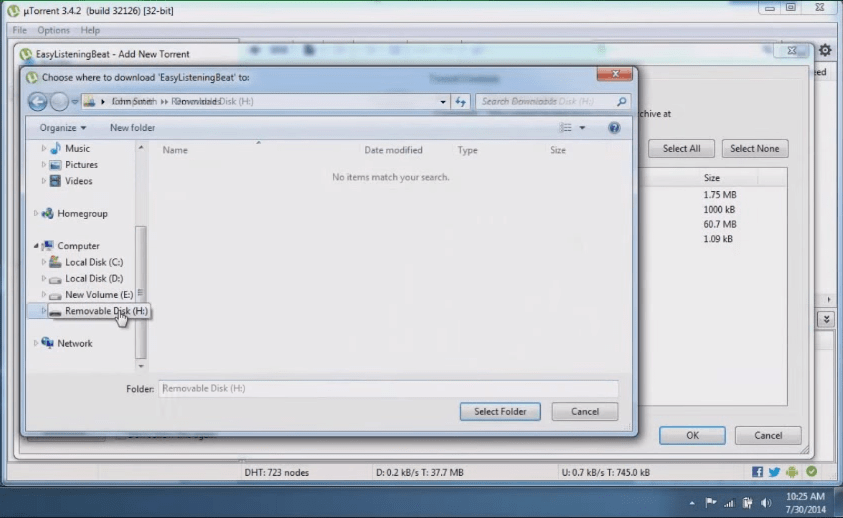Click the Network icon in navigation pane
Image resolution: width=843 pixels, height=518 pixels.
[x=47, y=343]
